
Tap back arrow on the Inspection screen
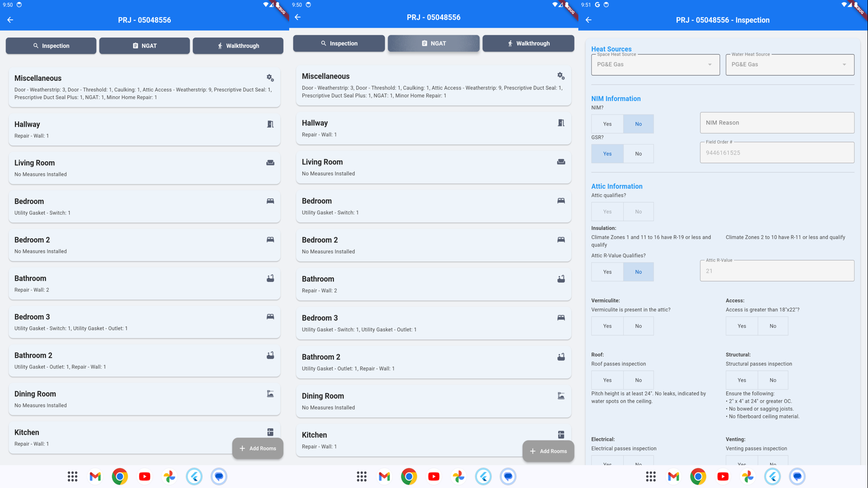[589, 20]
